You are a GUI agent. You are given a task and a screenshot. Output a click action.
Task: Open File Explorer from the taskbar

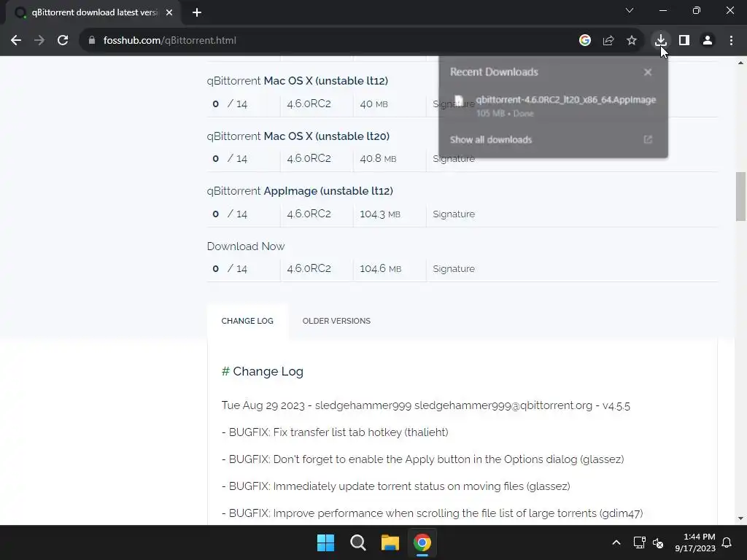(390, 542)
